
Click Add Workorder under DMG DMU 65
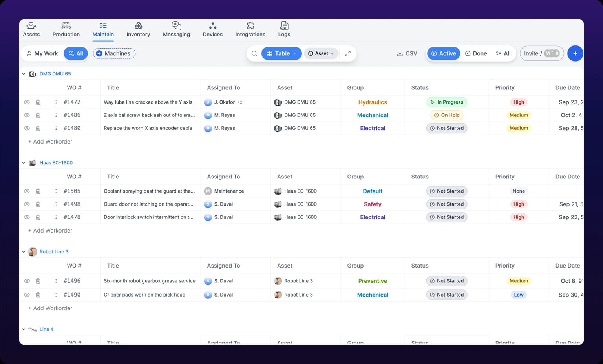50,142
